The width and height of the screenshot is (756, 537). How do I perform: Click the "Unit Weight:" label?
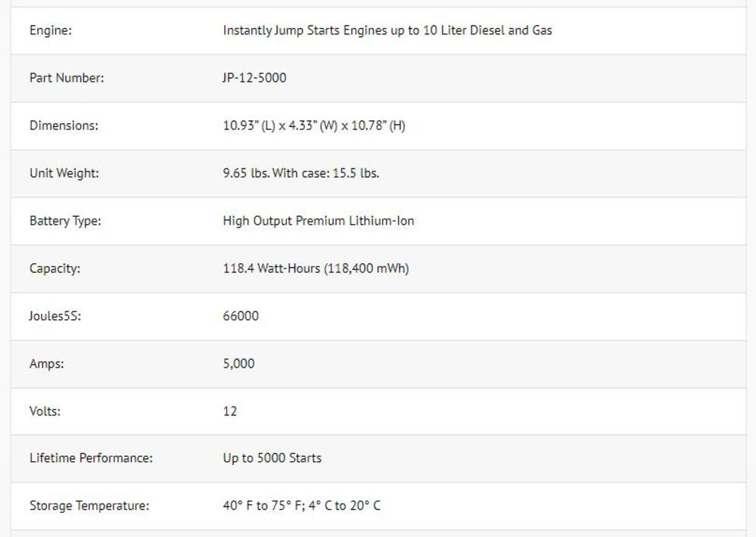tap(64, 173)
